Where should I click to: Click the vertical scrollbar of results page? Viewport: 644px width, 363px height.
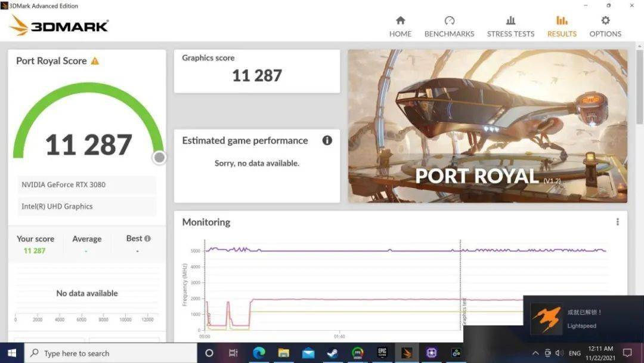coord(639,87)
